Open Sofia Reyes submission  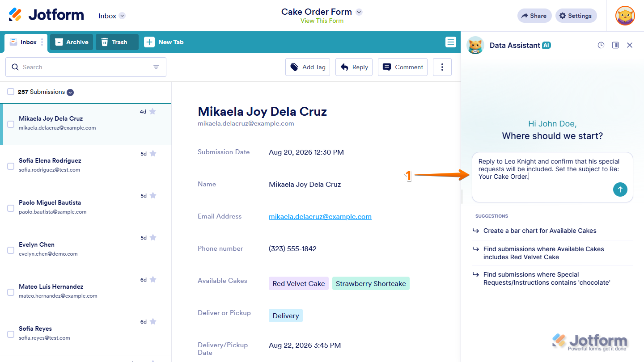[x=85, y=334]
